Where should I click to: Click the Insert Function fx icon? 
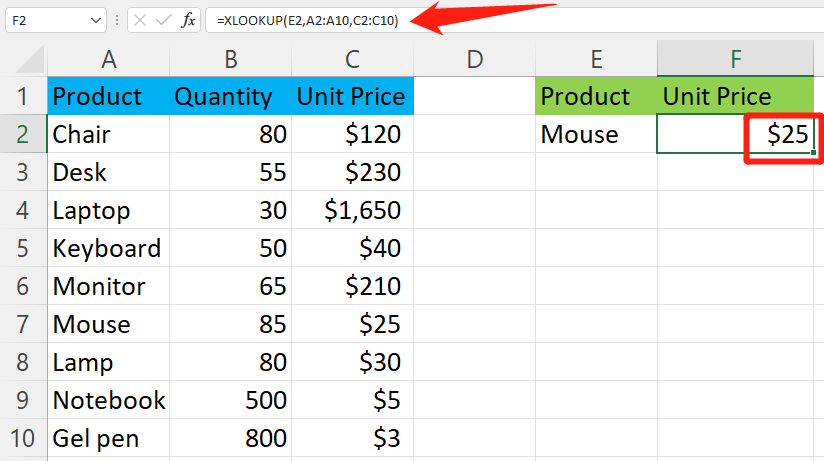click(188, 20)
